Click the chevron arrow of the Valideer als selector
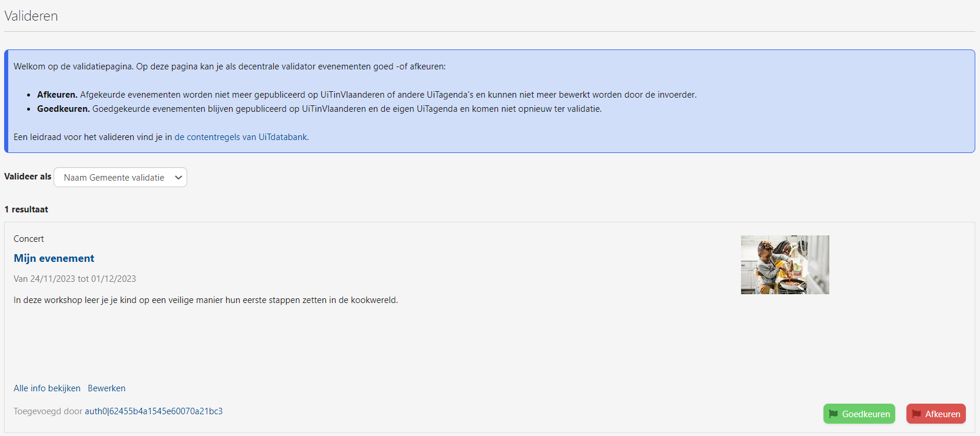 (x=178, y=177)
